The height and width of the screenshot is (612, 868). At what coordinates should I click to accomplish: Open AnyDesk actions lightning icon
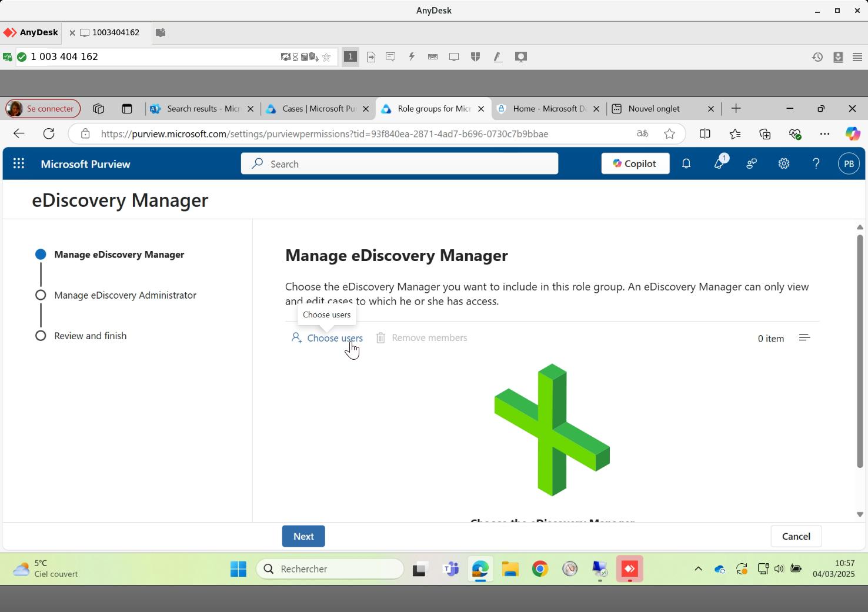tap(412, 56)
